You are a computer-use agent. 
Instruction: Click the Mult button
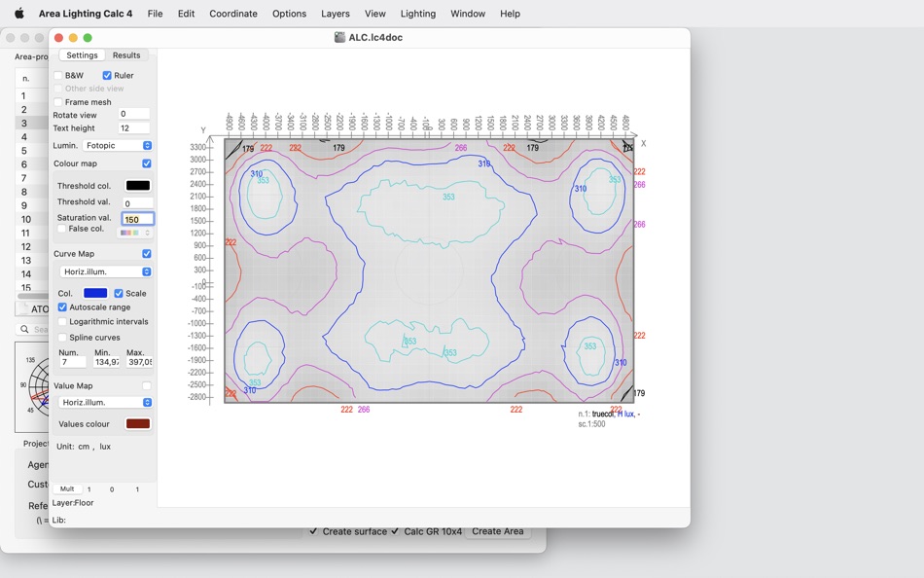point(67,488)
